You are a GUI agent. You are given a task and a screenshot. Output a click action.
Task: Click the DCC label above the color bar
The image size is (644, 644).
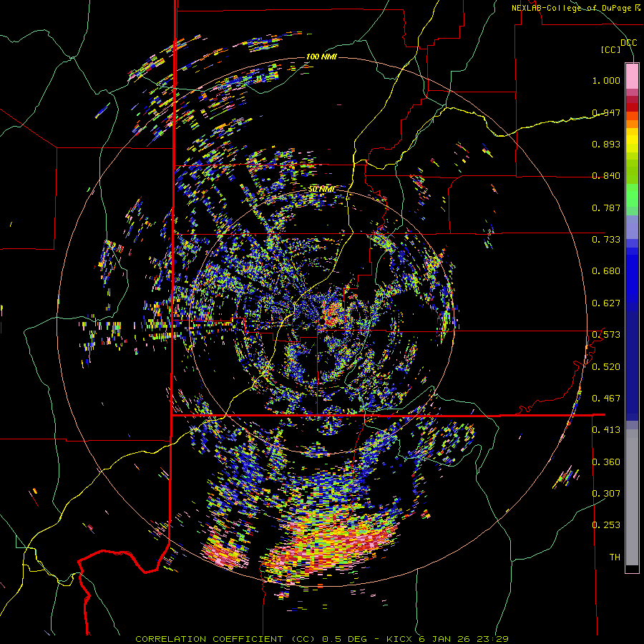[628, 43]
